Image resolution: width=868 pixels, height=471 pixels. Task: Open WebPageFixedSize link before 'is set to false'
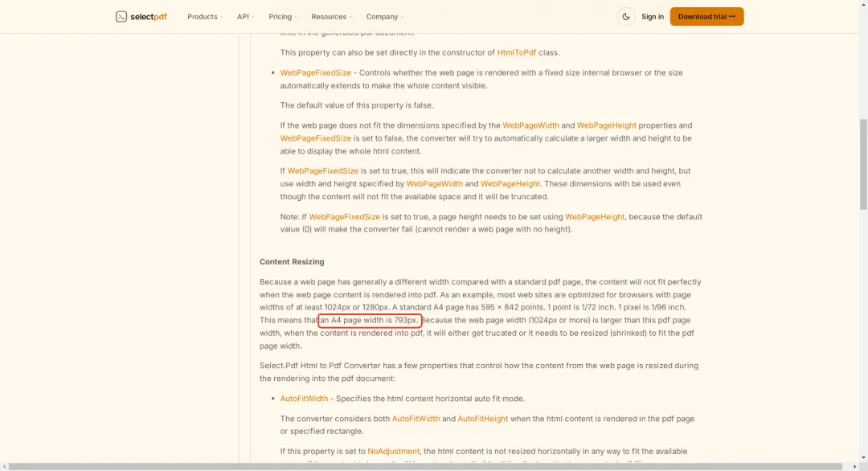316,138
